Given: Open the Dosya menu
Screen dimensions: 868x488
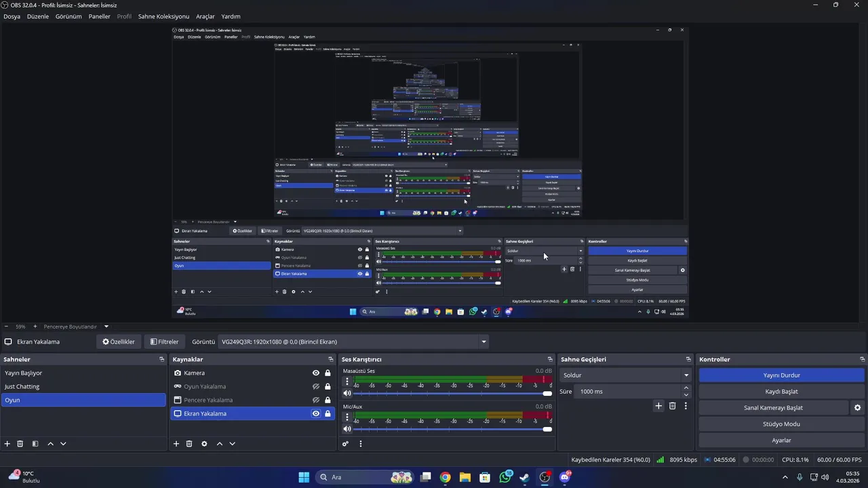Looking at the screenshot, I should pos(12,16).
